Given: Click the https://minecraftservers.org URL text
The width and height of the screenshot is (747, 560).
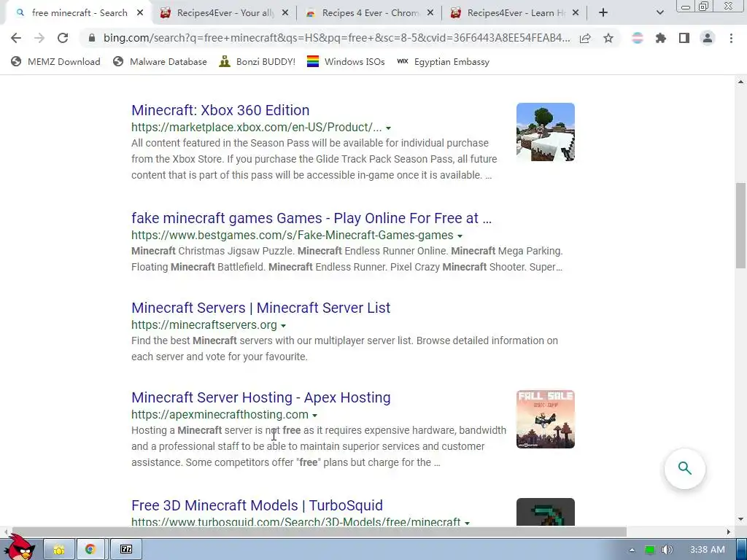Looking at the screenshot, I should tap(204, 324).
